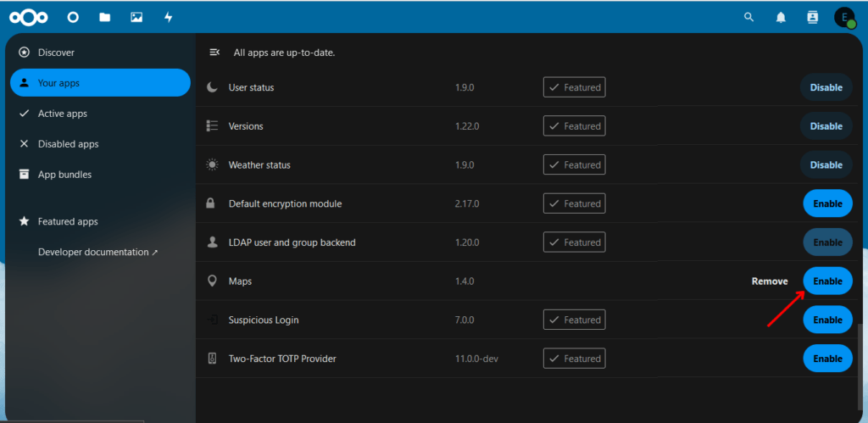Open the user avatar menu

tap(845, 17)
